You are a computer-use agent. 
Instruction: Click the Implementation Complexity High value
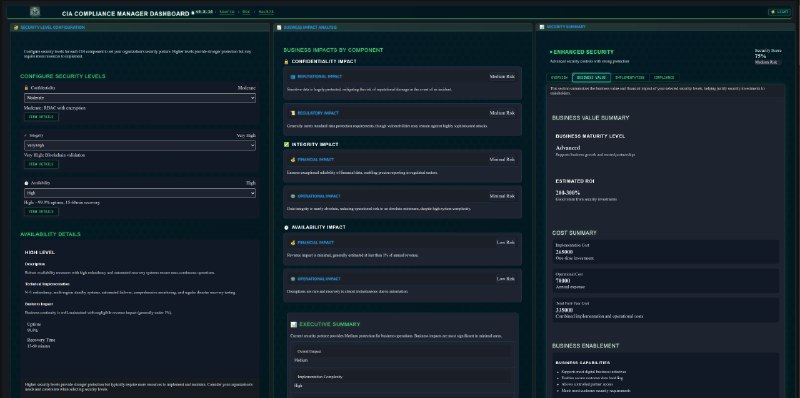[x=298, y=386]
